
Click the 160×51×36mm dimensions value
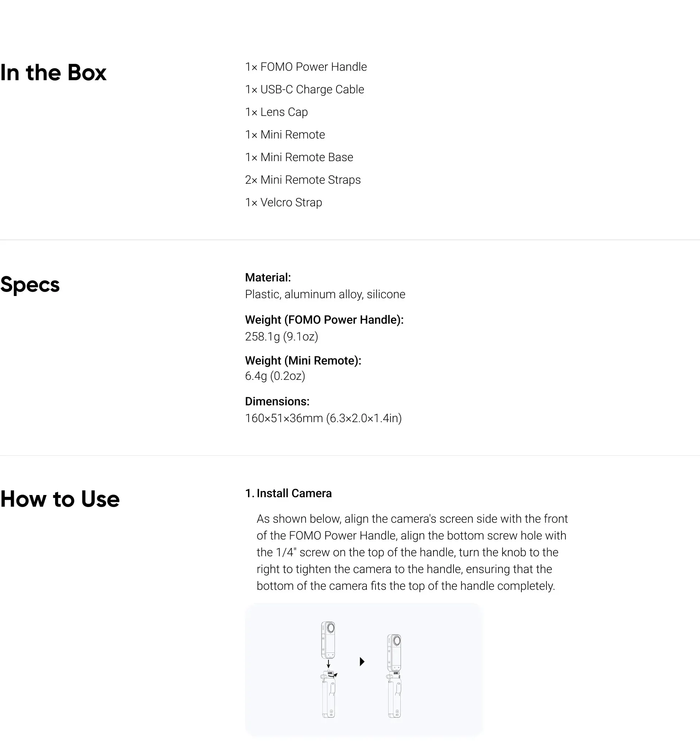(x=323, y=418)
